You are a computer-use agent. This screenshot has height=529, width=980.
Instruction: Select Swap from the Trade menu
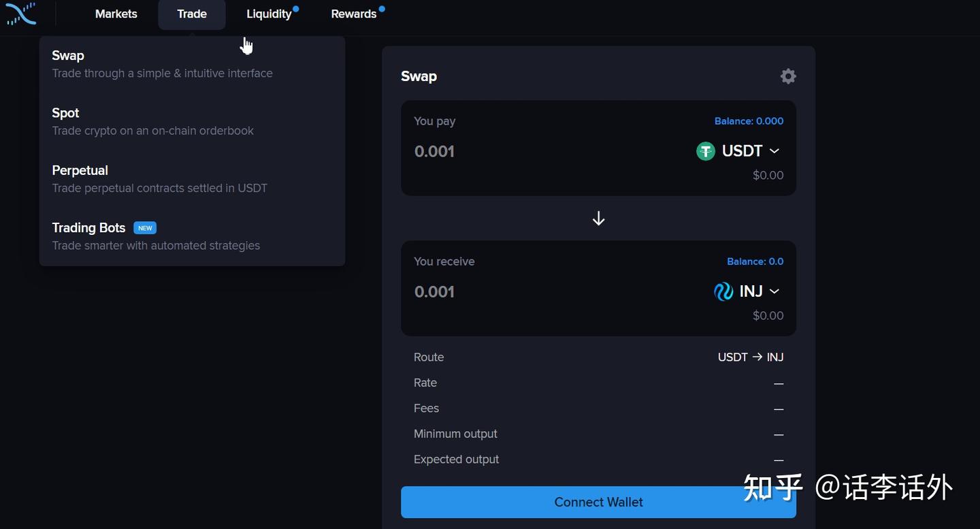coord(68,56)
